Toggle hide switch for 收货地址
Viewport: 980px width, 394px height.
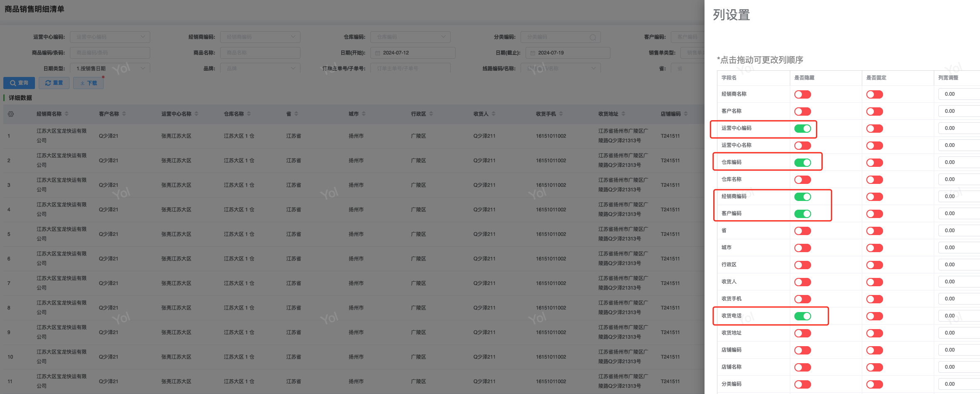point(803,333)
